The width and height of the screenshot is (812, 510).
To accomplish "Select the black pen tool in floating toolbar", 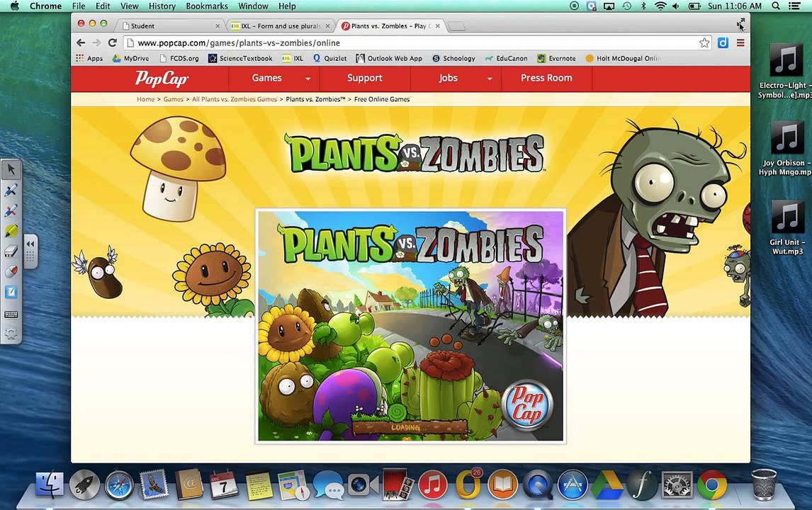I will coord(11,191).
